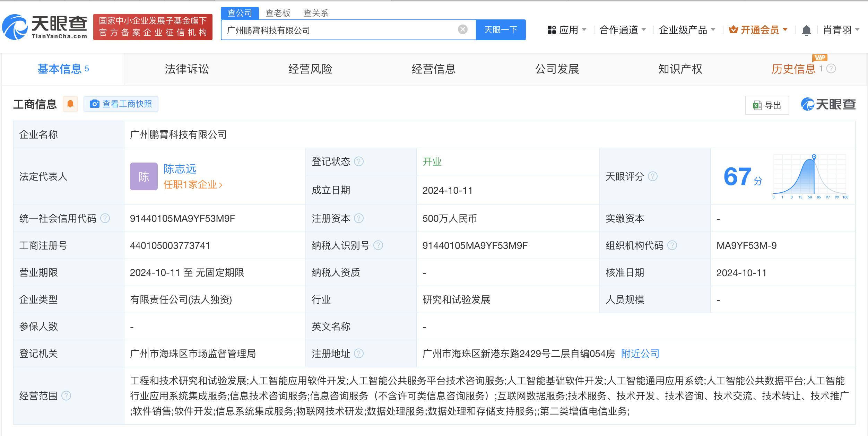Click the 导出 export button
The height and width of the screenshot is (436, 868).
(x=767, y=105)
